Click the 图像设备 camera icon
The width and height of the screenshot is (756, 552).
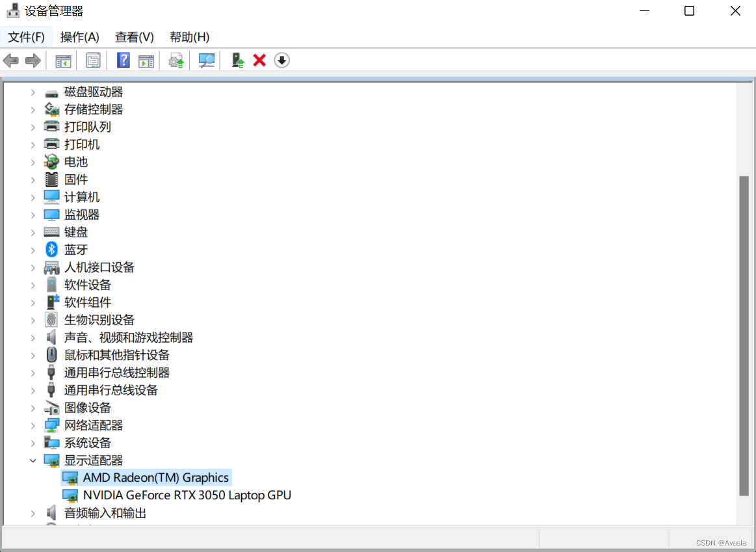(51, 408)
